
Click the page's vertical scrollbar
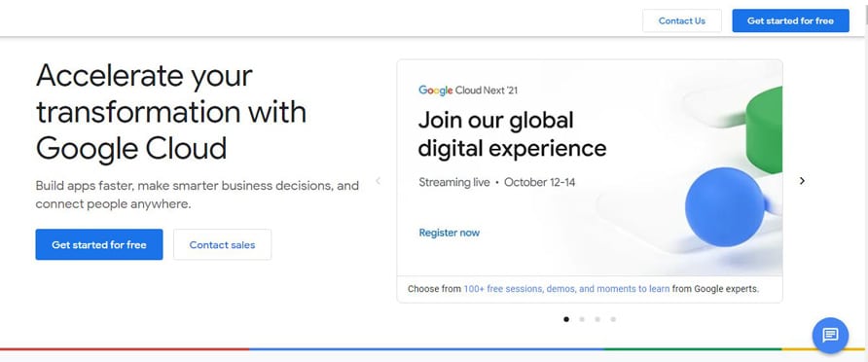866,181
